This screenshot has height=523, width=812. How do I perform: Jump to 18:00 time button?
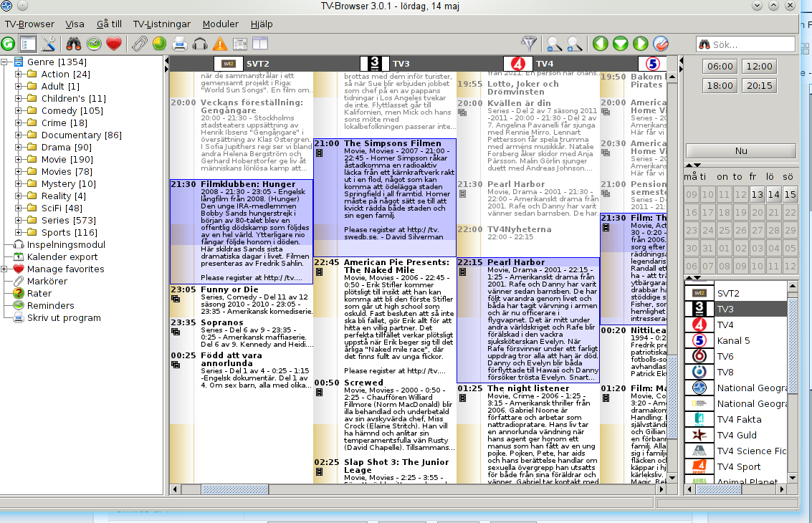click(720, 85)
